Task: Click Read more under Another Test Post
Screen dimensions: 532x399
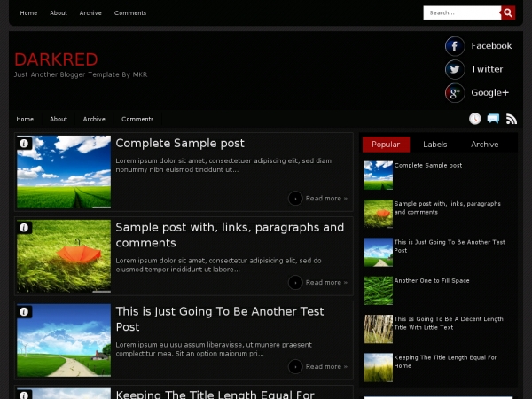Action: coord(326,366)
